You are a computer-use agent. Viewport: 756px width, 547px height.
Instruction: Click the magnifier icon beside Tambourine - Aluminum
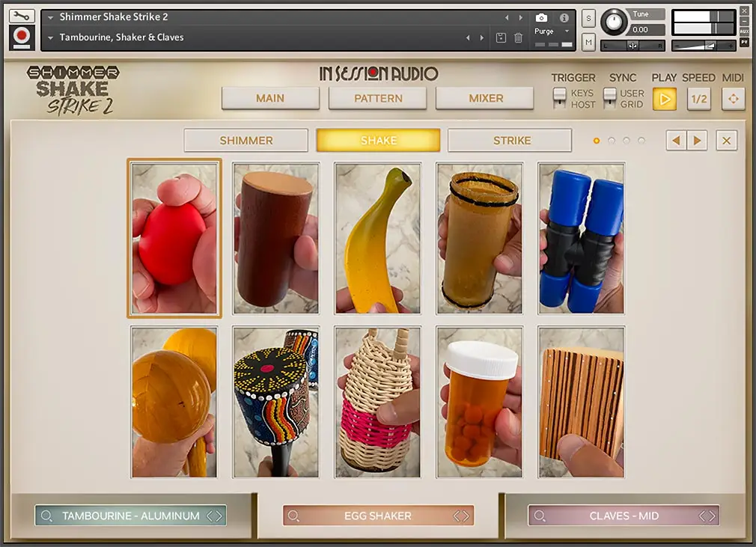coord(46,516)
